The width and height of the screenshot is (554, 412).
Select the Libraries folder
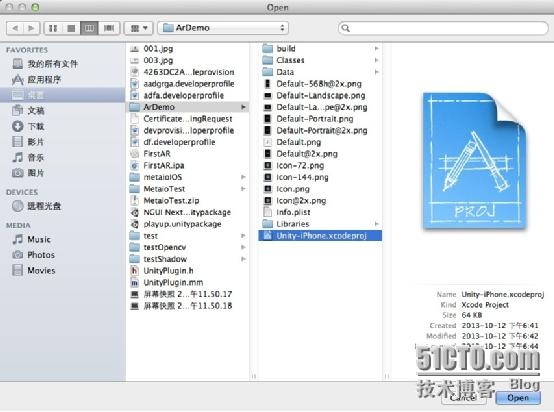pyautogui.click(x=320, y=224)
